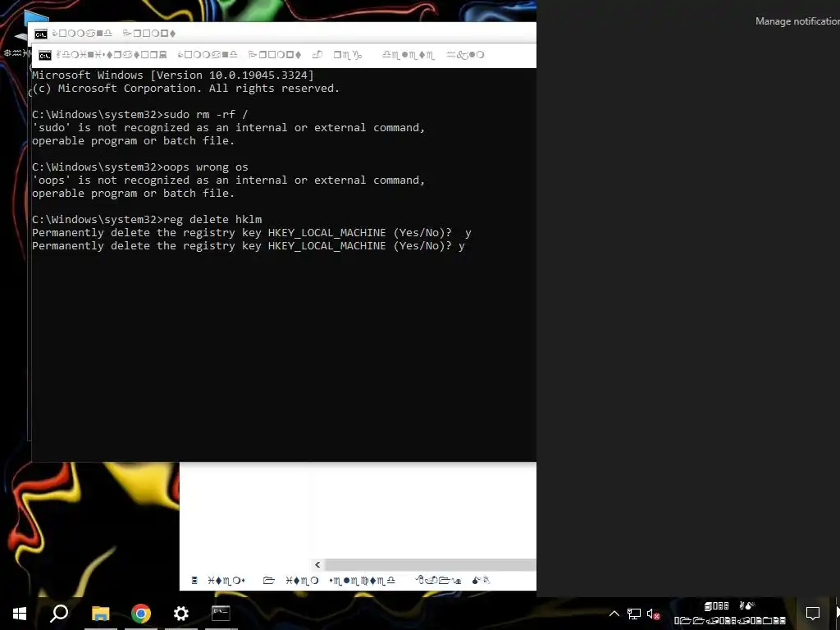Image resolution: width=840 pixels, height=630 pixels.
Task: Click '(c) Microsoft Corporation. All rights reserved.' line
Action: click(x=186, y=89)
